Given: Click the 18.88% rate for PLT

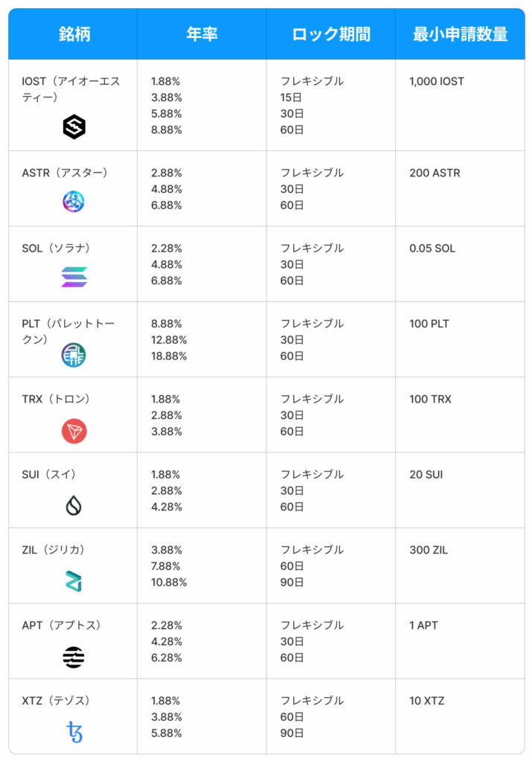Looking at the screenshot, I should 169,356.
